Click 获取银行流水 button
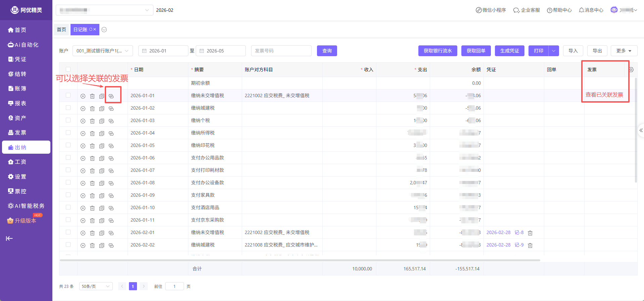 (438, 51)
